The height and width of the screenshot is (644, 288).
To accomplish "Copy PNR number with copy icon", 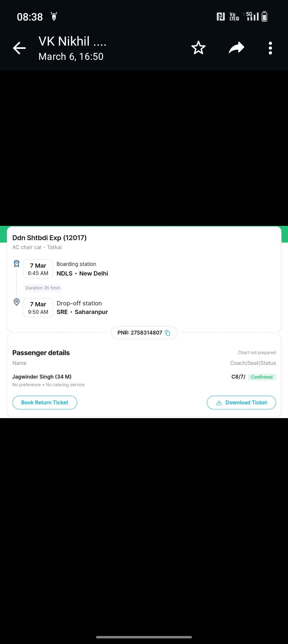I will pyautogui.click(x=167, y=333).
